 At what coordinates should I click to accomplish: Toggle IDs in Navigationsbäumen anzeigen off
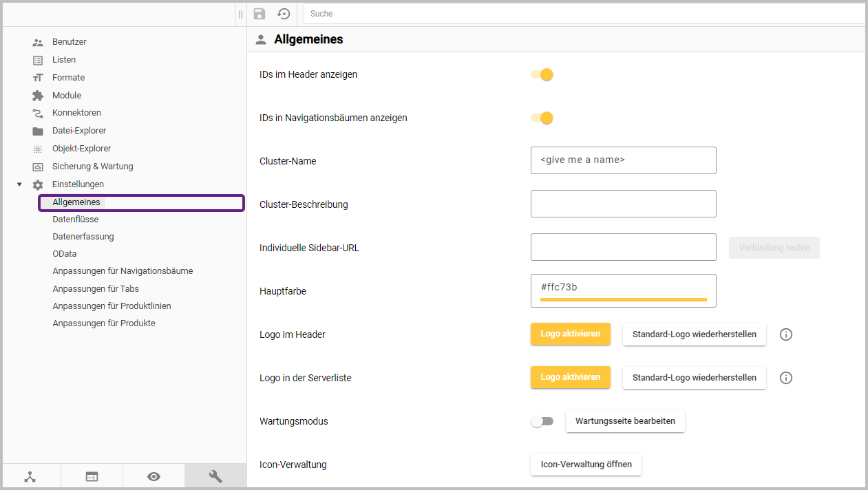coord(542,118)
